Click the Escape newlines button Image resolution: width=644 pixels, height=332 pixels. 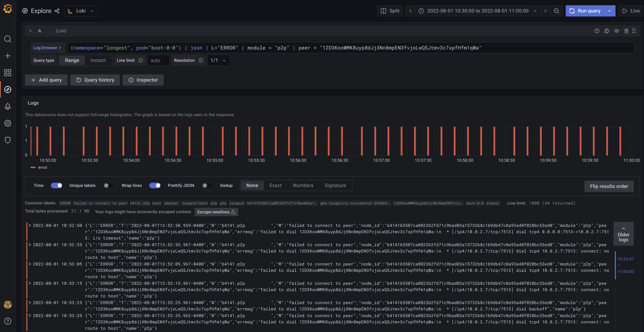pyautogui.click(x=216, y=212)
